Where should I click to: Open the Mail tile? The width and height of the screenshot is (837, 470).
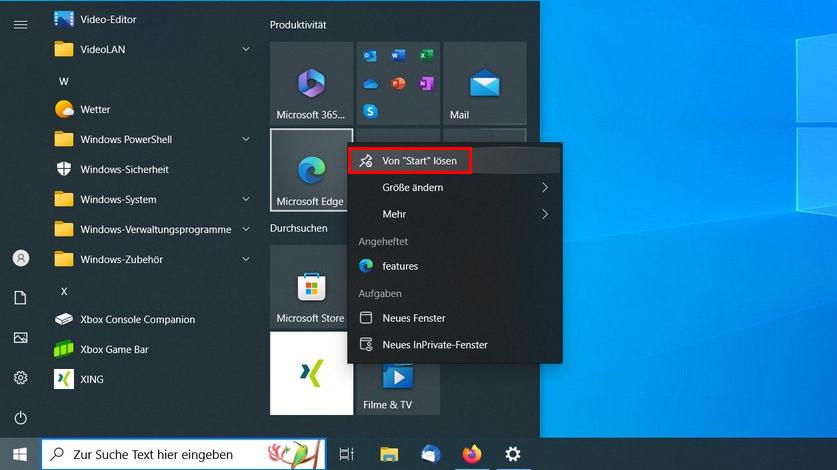point(485,84)
